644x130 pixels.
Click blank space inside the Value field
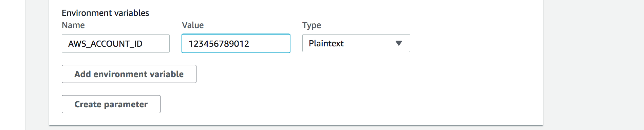(x=271, y=44)
